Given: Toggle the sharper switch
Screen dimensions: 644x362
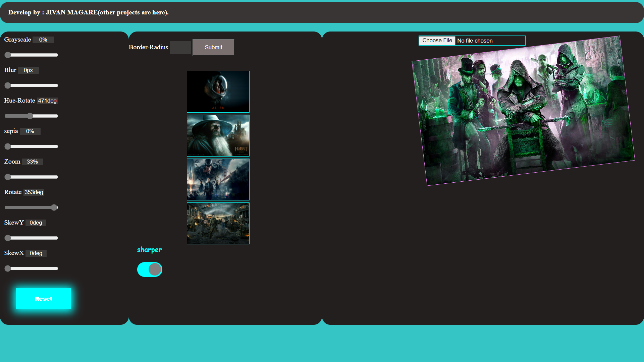Looking at the screenshot, I should pyautogui.click(x=150, y=269).
